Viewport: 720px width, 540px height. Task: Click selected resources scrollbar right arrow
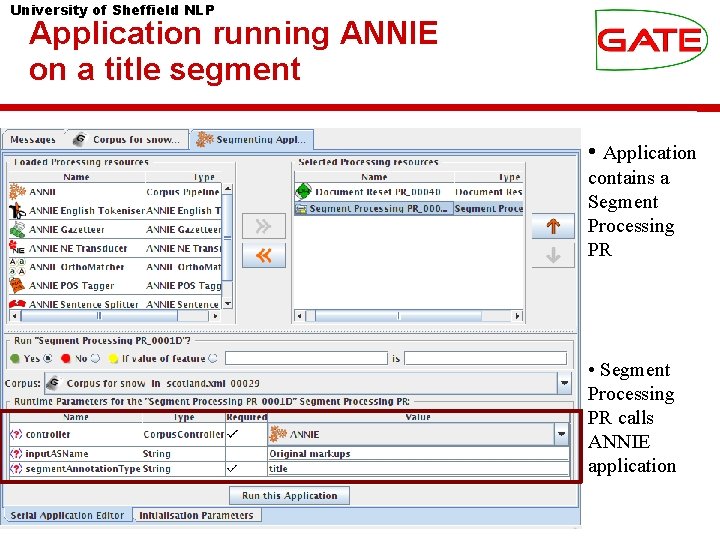(x=517, y=316)
